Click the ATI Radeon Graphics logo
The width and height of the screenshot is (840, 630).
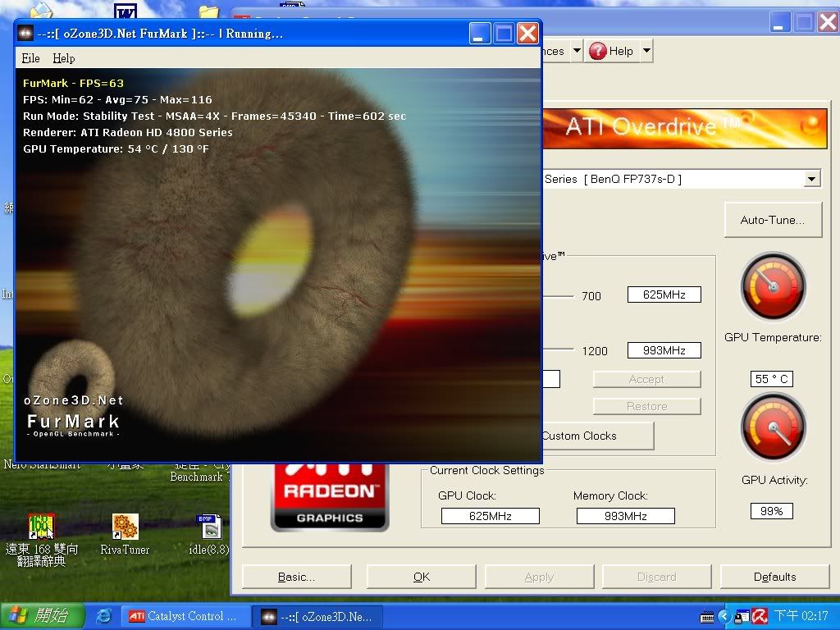pyautogui.click(x=329, y=497)
